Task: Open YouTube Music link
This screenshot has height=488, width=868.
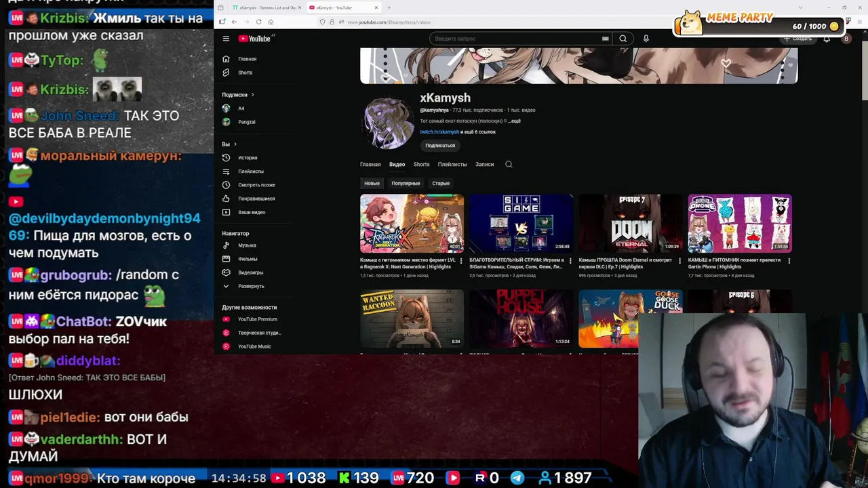Action: [254, 346]
